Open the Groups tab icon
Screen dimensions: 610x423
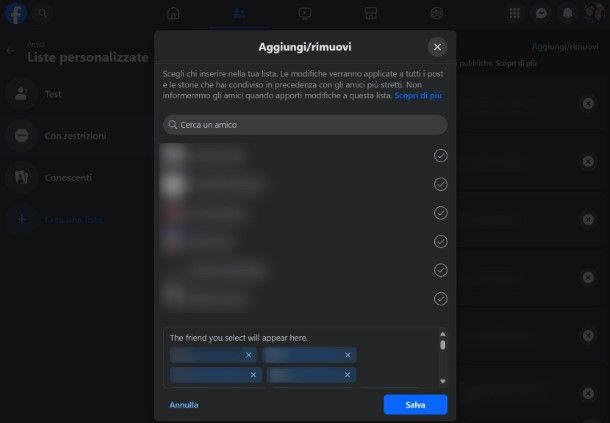pos(437,14)
